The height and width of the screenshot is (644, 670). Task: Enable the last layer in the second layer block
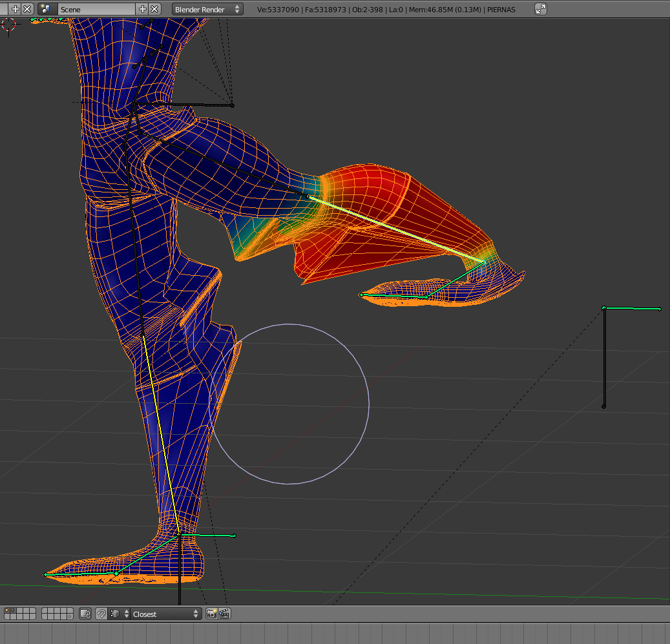69,617
